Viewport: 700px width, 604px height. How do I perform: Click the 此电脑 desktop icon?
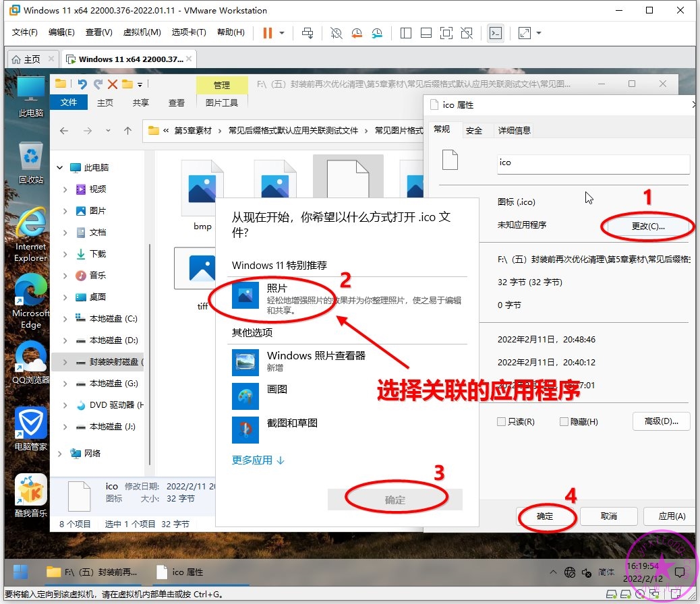pos(31,97)
